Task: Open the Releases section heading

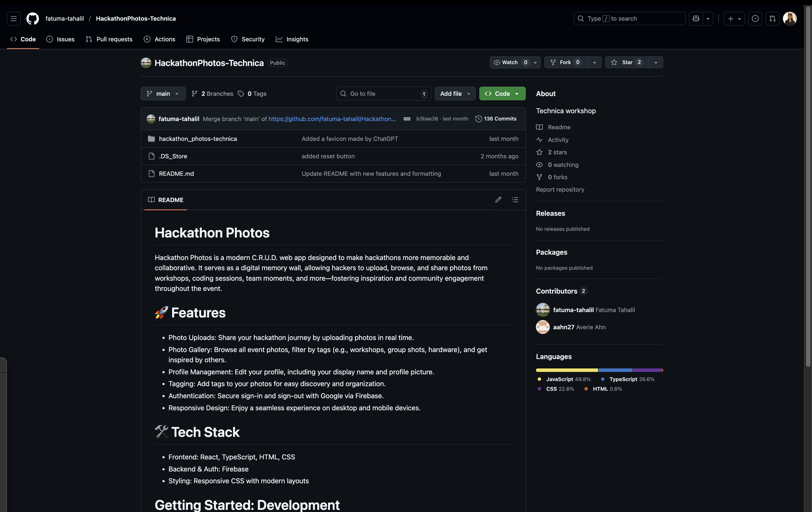Action: pos(550,213)
